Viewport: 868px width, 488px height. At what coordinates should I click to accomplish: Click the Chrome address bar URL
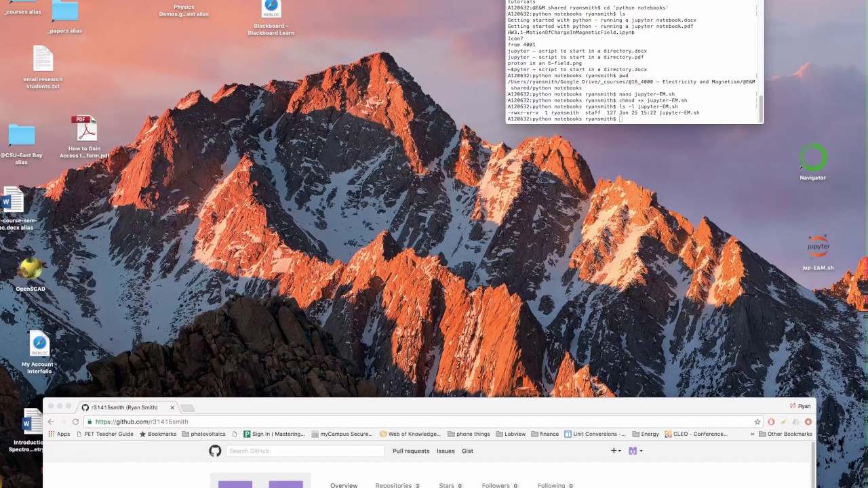click(141, 422)
